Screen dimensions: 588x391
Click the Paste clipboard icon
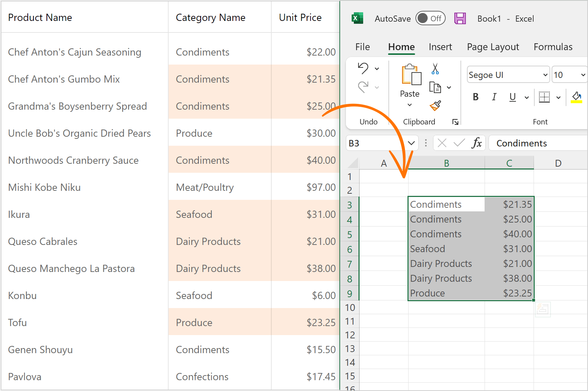pos(411,75)
